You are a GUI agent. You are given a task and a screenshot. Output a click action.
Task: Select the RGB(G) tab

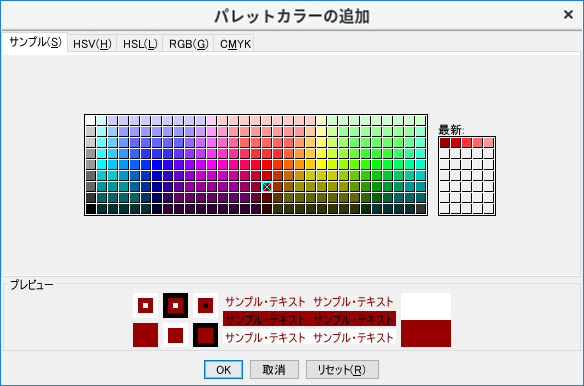point(188,44)
